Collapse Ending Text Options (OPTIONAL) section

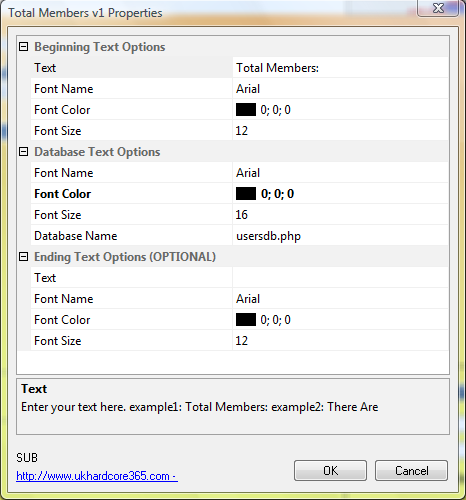click(x=23, y=257)
